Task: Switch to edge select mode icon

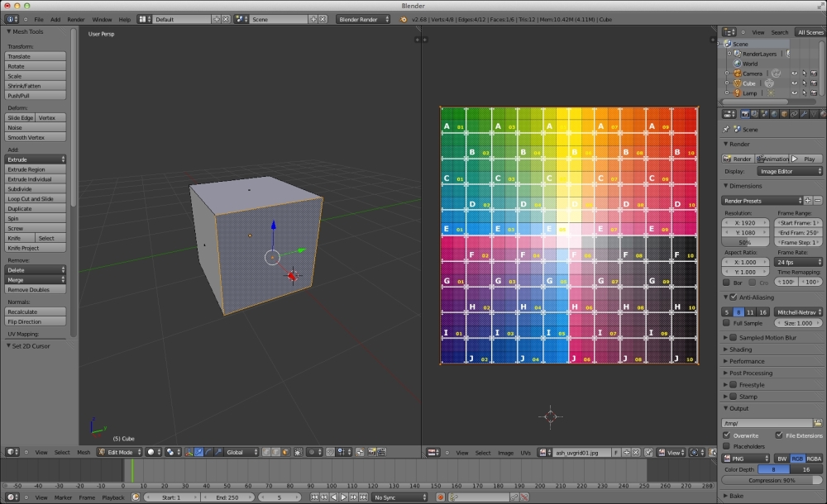Action: coord(276,452)
